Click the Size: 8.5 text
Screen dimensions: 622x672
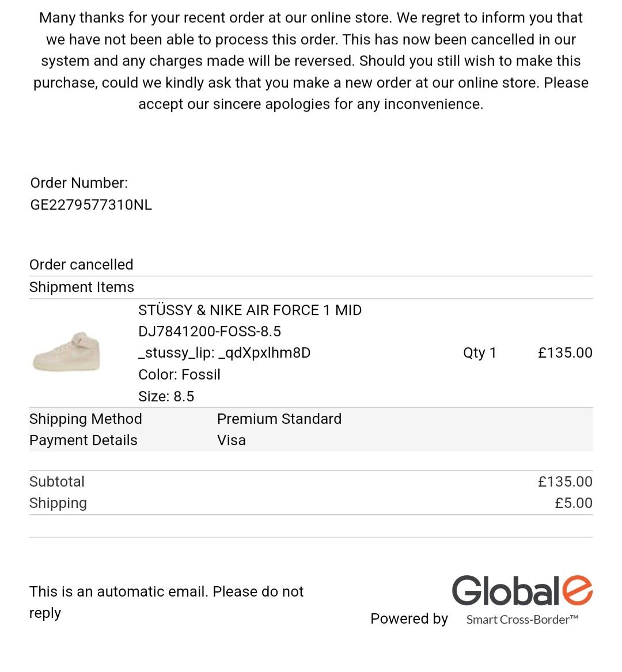tap(166, 397)
